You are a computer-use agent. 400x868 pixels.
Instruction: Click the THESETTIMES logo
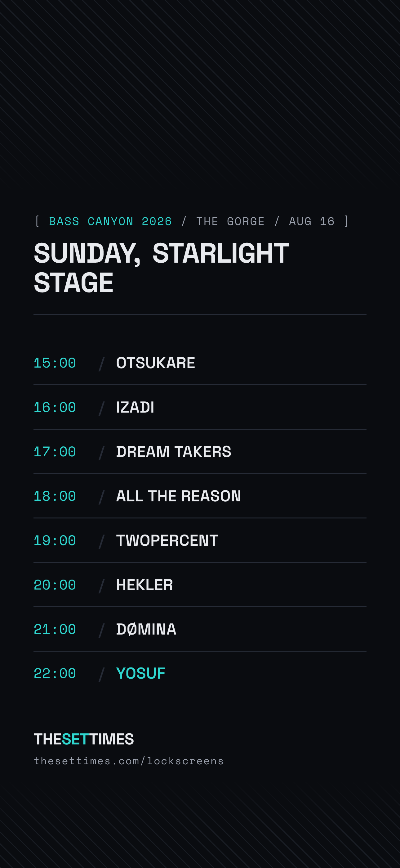[84, 739]
